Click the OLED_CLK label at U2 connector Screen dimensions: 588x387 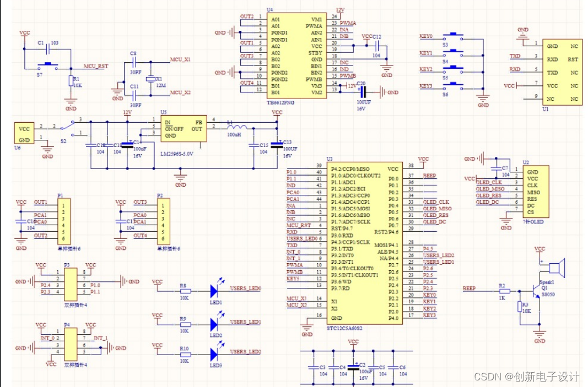tap(489, 182)
